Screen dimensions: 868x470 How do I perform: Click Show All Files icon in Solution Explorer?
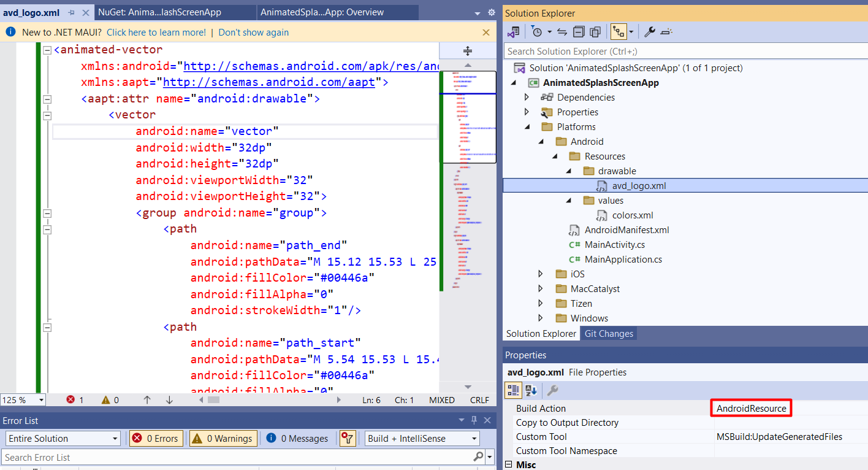tap(595, 32)
